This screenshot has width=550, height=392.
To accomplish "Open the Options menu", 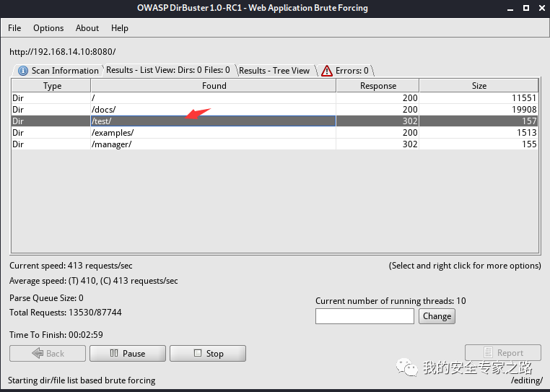I will [48, 28].
